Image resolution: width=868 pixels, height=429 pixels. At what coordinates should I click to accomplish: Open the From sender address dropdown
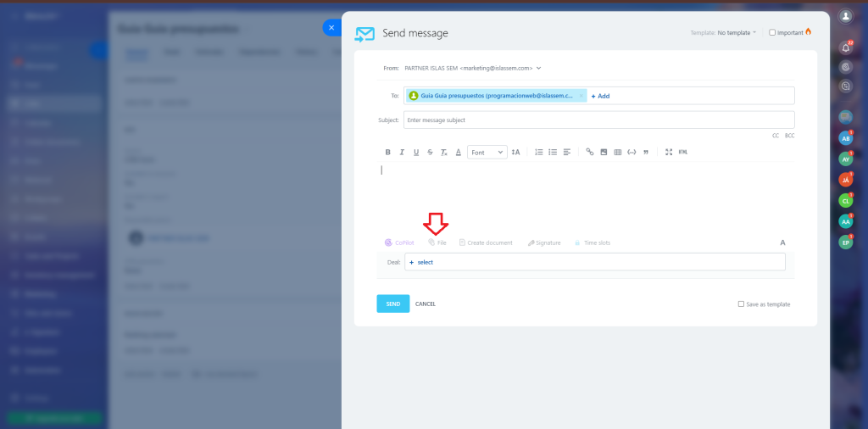pyautogui.click(x=538, y=68)
